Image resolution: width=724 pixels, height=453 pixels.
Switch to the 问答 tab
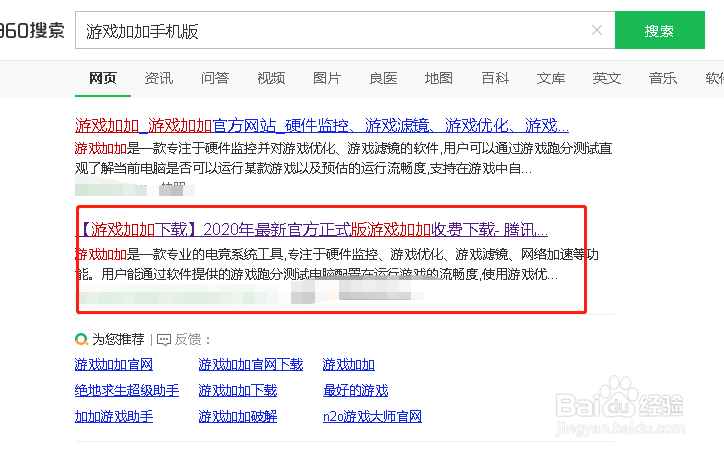(x=215, y=78)
